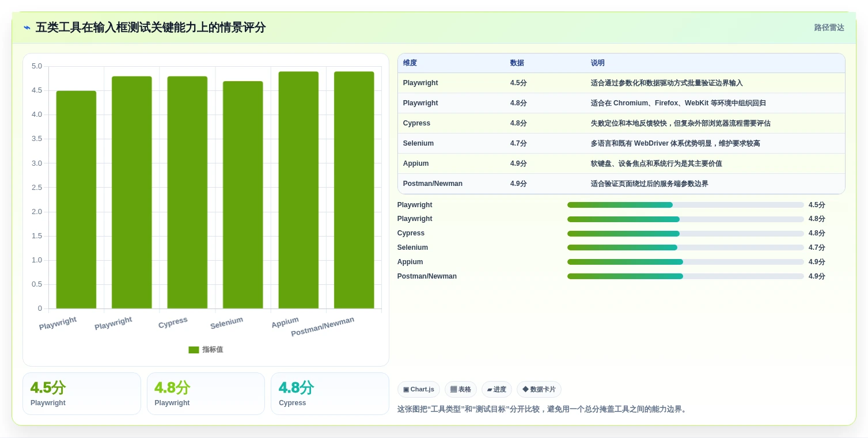The width and height of the screenshot is (868, 438).
Task: Click the 0 label on the y-axis
Action: (x=40, y=308)
